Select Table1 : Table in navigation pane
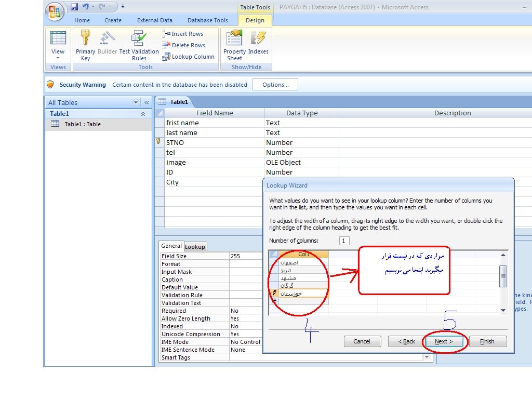Image resolution: width=532 pixels, height=399 pixels. [98, 124]
